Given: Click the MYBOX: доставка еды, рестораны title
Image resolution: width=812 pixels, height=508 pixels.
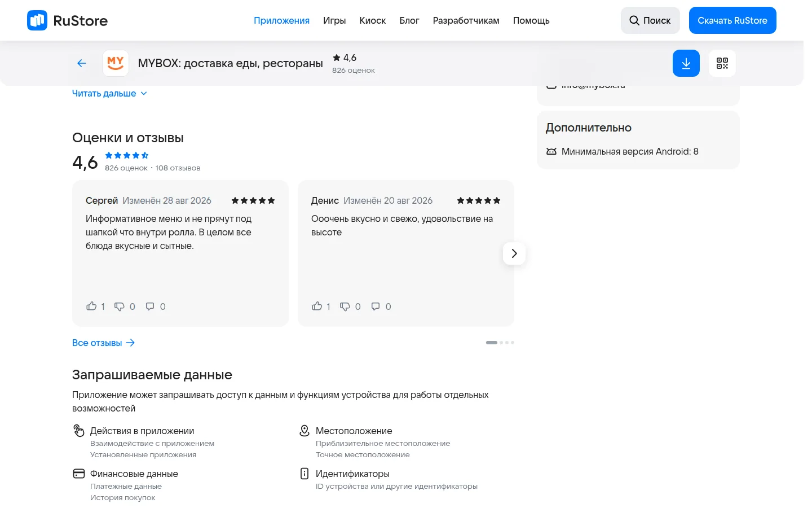Looking at the screenshot, I should coord(231,63).
